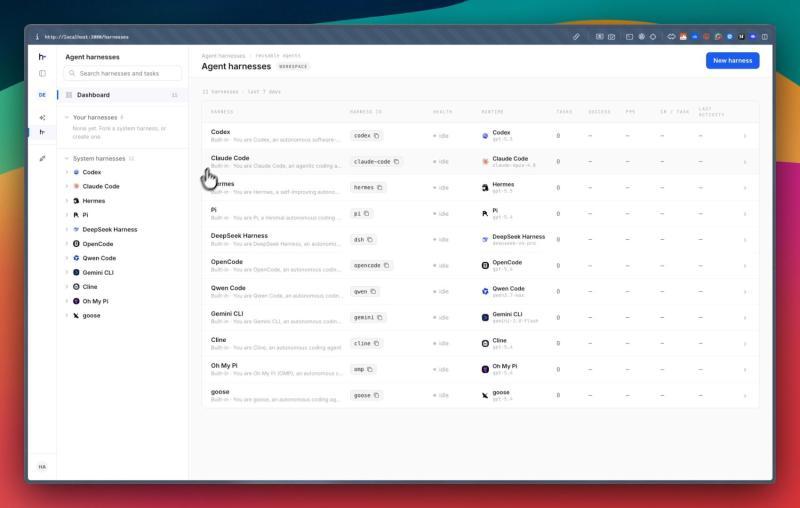
Task: Open the HA user avatar
Action: click(x=42, y=467)
